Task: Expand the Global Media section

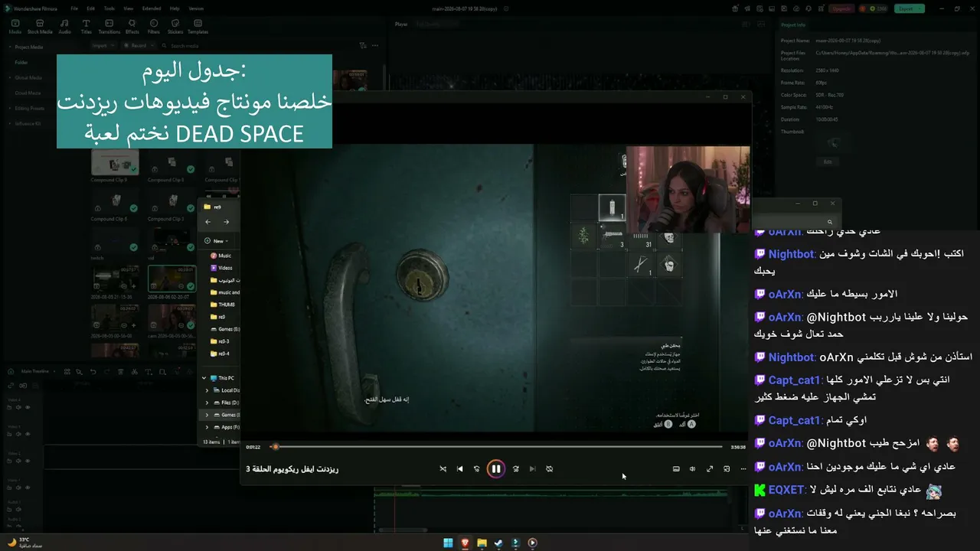Action: click(x=9, y=77)
